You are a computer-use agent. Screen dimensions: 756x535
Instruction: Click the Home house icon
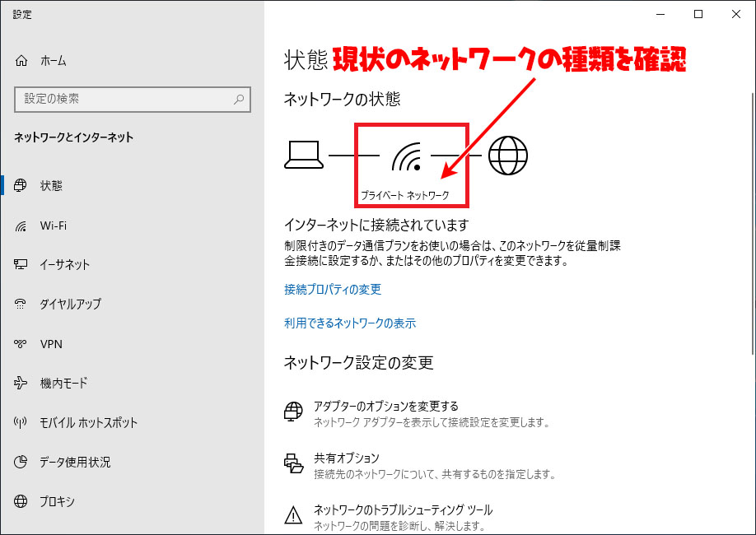(21, 61)
